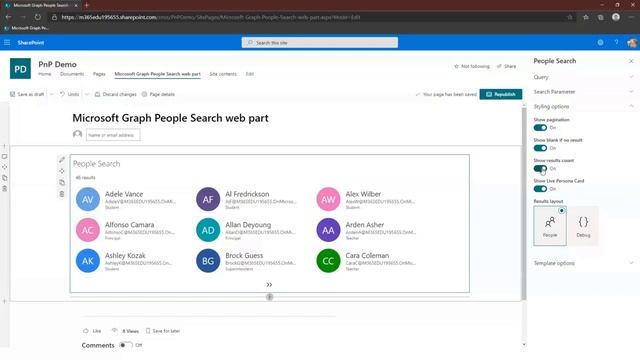Click the browser back arrow
This screenshot has height=360, width=640.
coord(9,17)
